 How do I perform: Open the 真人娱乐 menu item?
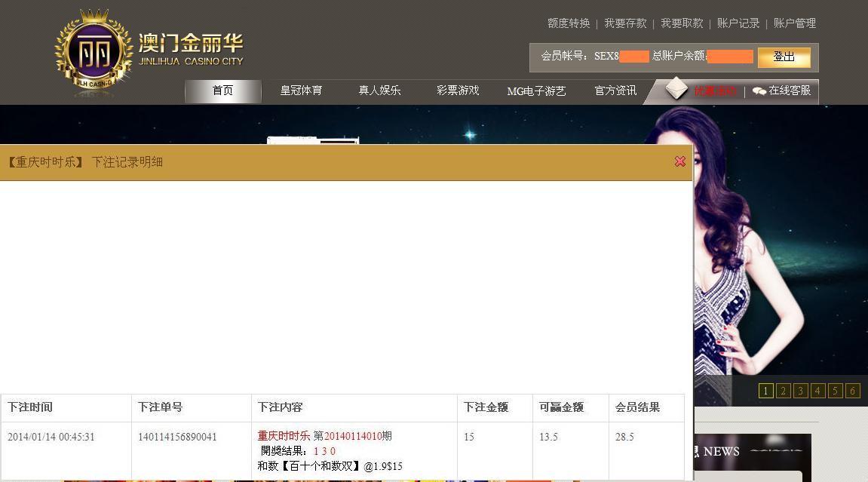pos(380,91)
